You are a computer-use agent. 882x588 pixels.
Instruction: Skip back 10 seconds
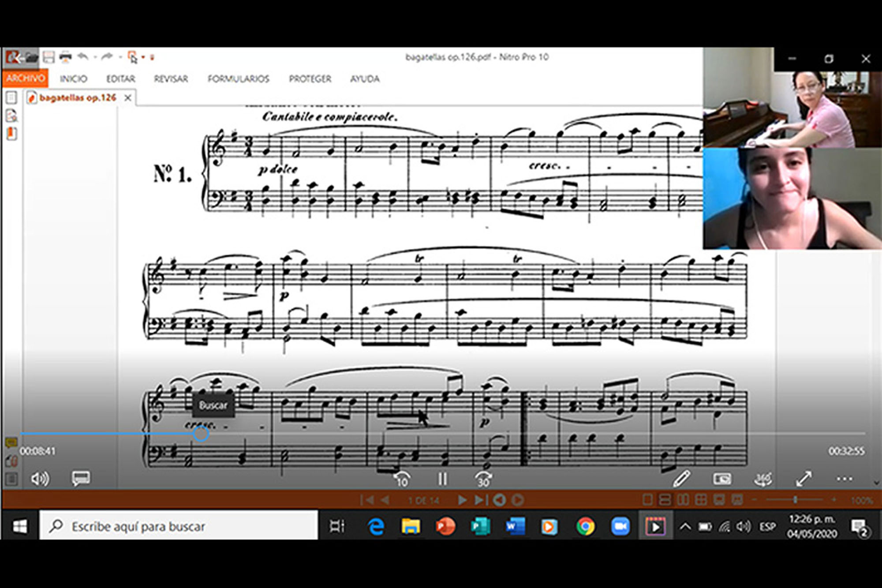click(402, 479)
